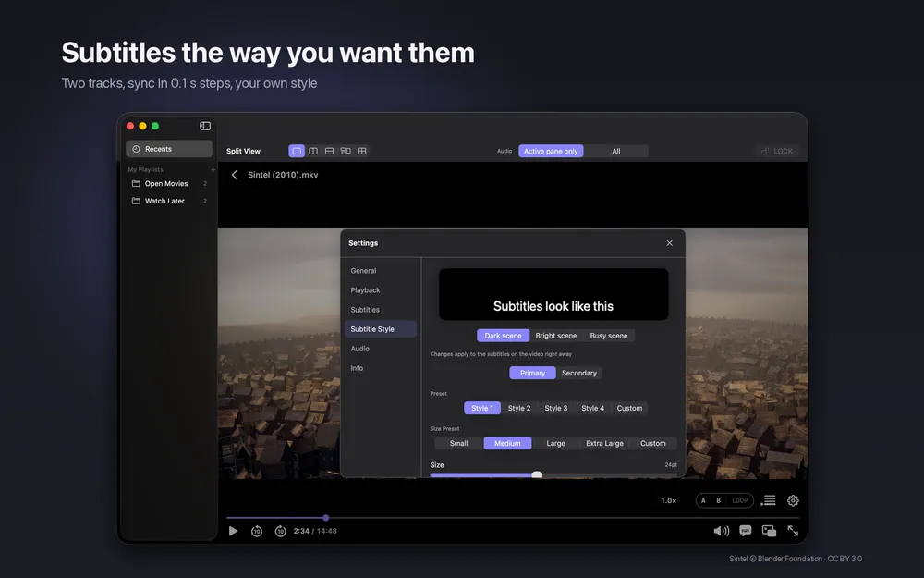Click the subtitle preview box
This screenshot has width=924, height=578.
tap(553, 294)
